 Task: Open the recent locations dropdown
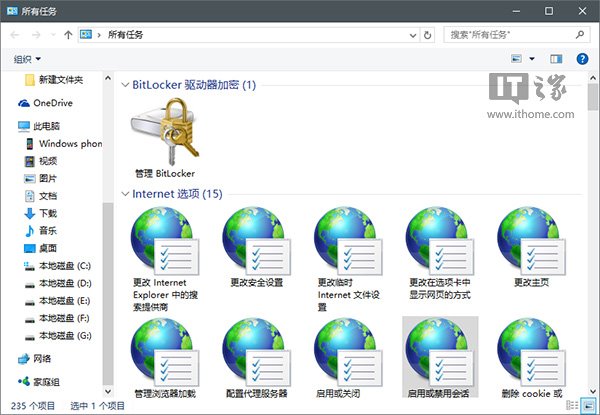pyautogui.click(x=53, y=35)
